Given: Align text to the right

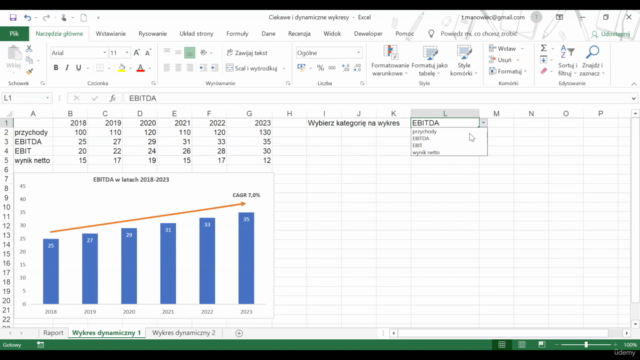Looking at the screenshot, I should 190,68.
